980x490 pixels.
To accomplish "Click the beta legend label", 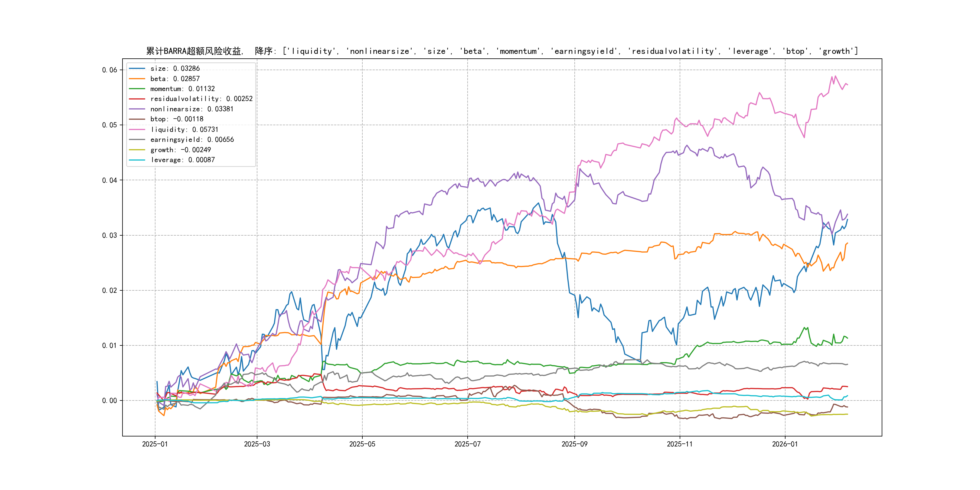I will pos(175,79).
